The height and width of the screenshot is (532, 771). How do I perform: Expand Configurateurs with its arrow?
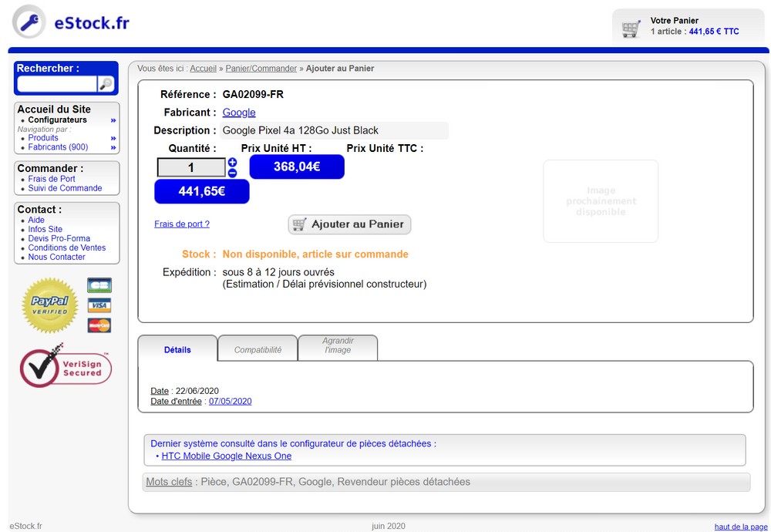(113, 120)
